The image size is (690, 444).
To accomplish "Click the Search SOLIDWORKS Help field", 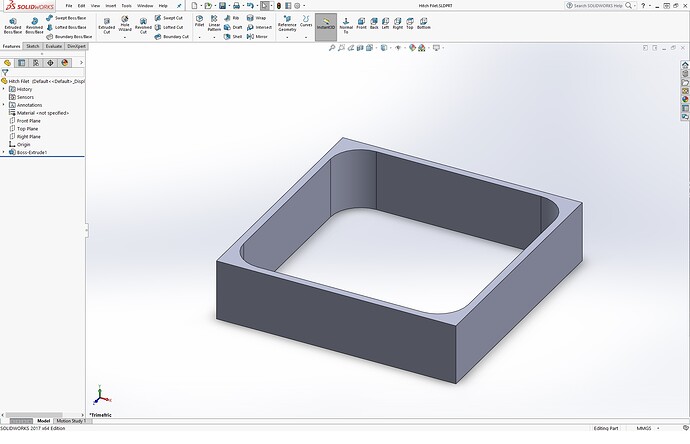I will tap(598, 6).
